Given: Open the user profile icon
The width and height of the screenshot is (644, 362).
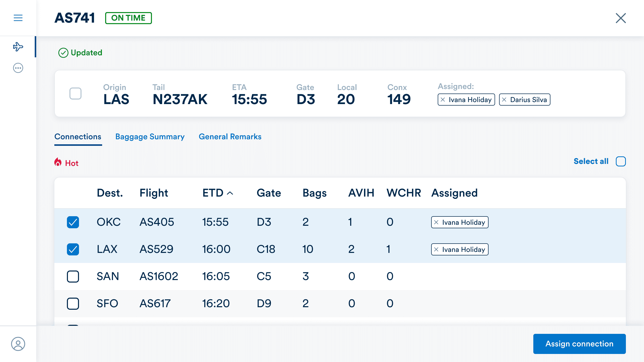Looking at the screenshot, I should coord(18,344).
